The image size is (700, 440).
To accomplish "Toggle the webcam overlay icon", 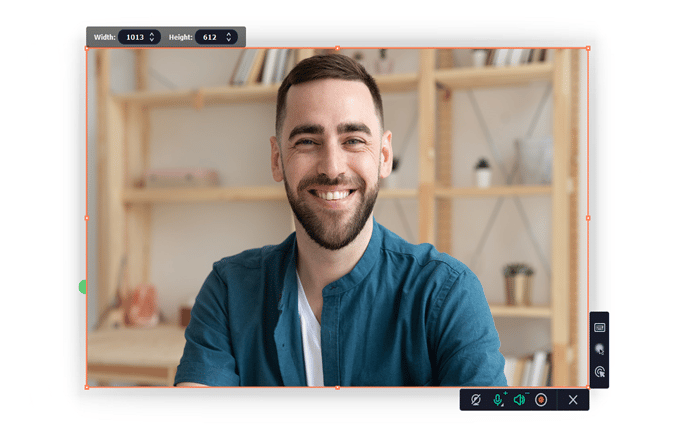I will pos(476,400).
